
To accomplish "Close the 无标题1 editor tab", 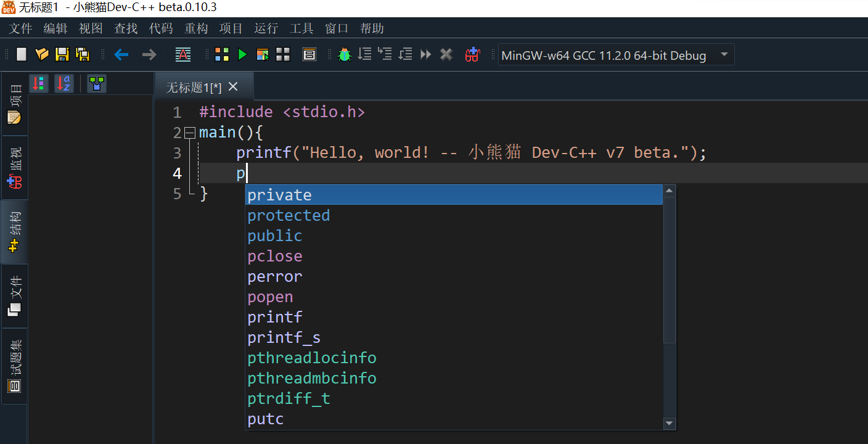I will pyautogui.click(x=233, y=87).
